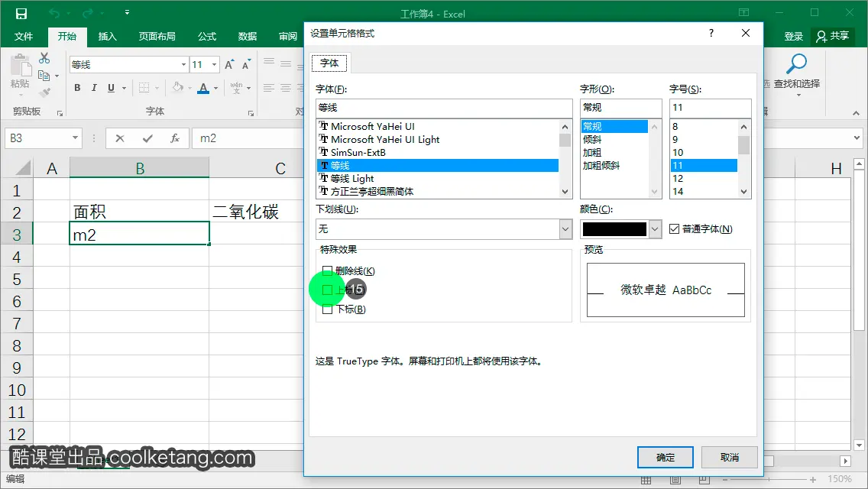Click the Fill Color bucket icon

[178, 88]
